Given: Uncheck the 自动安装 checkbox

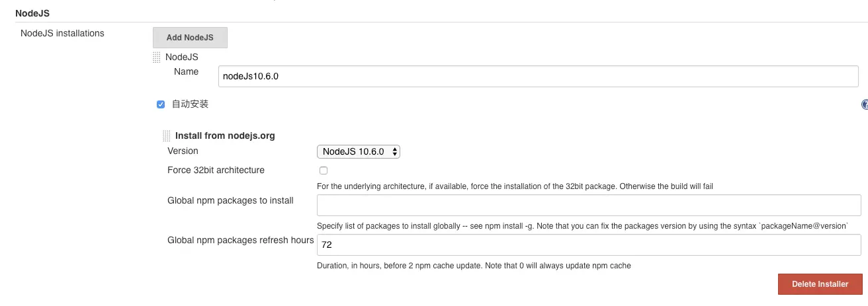Looking at the screenshot, I should (x=161, y=104).
